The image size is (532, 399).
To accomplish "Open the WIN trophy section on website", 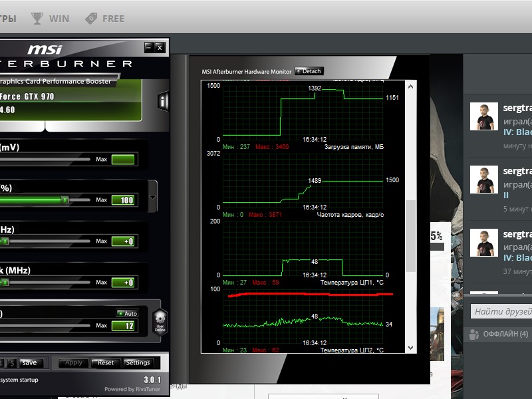I will click(x=51, y=19).
